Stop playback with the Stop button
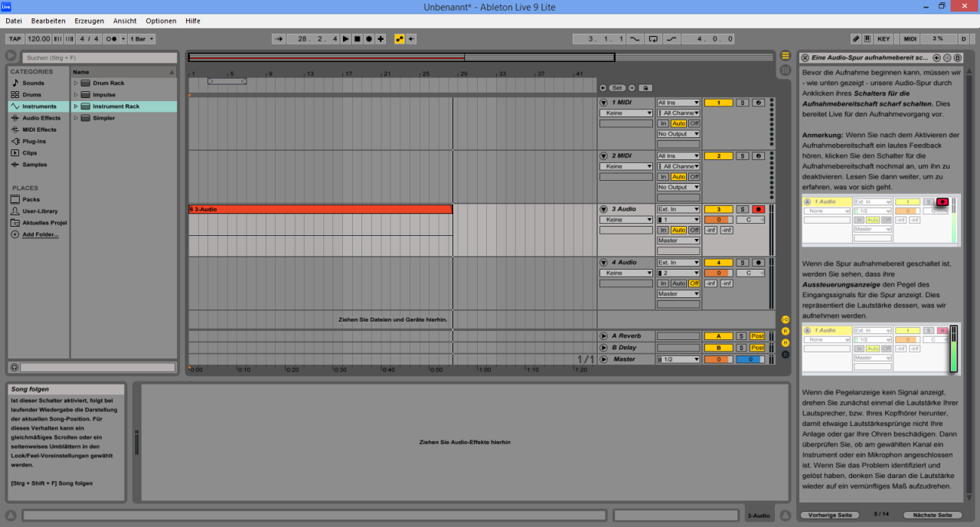980x527 pixels. pos(357,38)
